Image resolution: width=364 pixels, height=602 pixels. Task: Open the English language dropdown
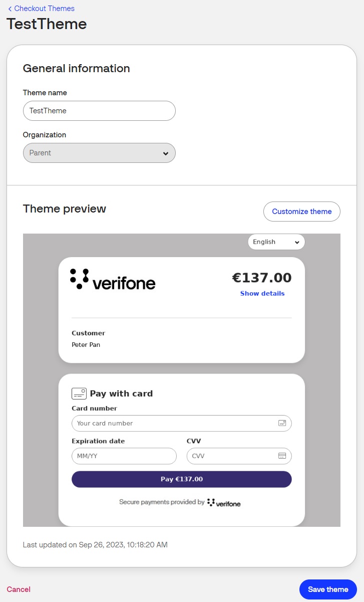pos(276,242)
